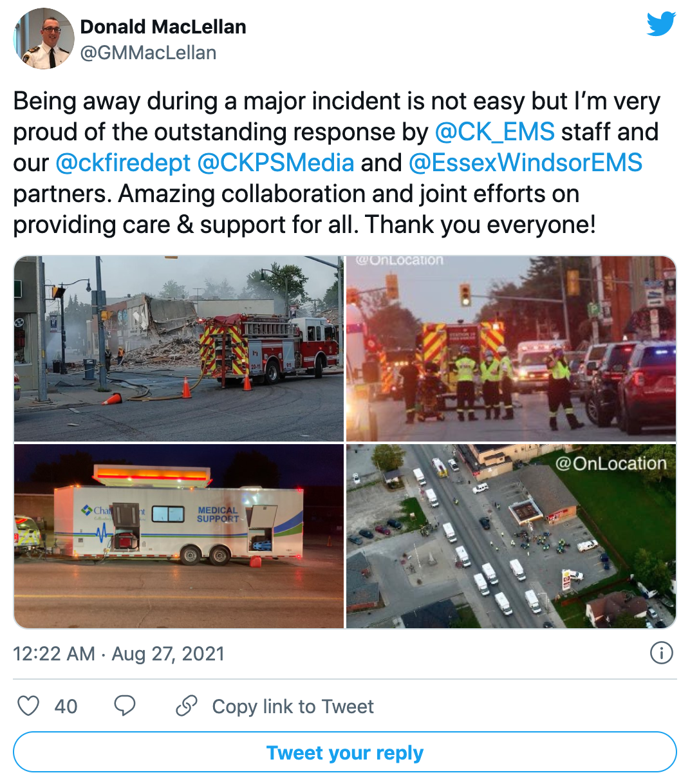Open Donald MacLellan's profile picture
690x784 pixels.
[43, 38]
